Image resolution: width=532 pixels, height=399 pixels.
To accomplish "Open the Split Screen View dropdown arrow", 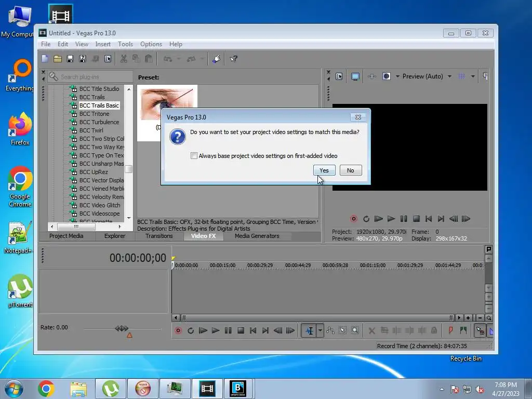I will (397, 76).
